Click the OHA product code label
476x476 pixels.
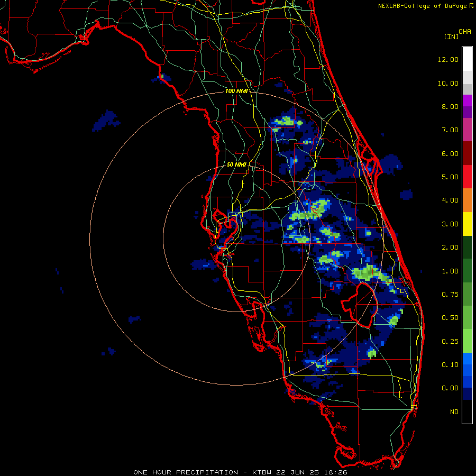[x=465, y=32]
